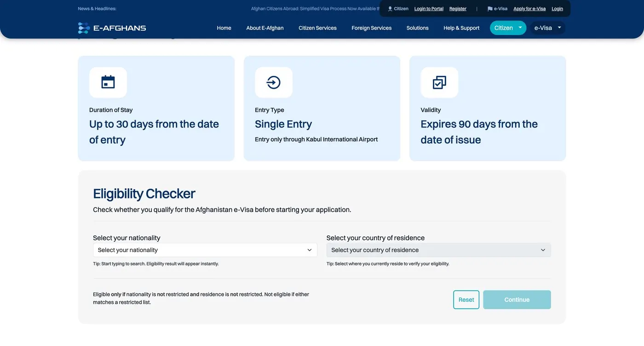
Task: Click the Eligibility Checker heading
Action: tap(144, 194)
